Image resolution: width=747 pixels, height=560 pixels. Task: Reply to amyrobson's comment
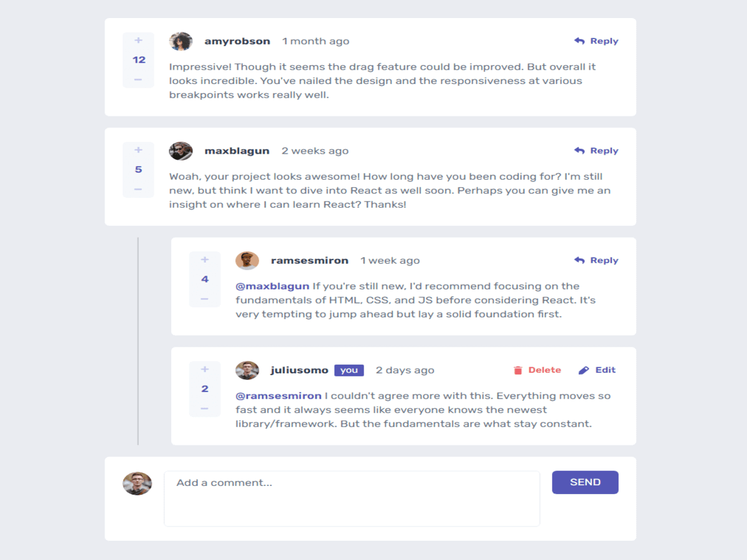[x=596, y=41]
